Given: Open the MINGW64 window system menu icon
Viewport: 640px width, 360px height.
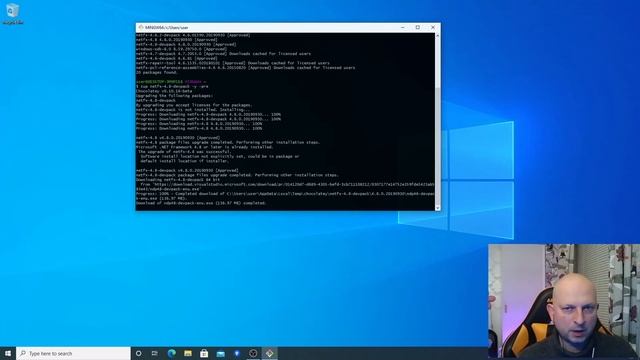Looking at the screenshot, I should [141, 27].
